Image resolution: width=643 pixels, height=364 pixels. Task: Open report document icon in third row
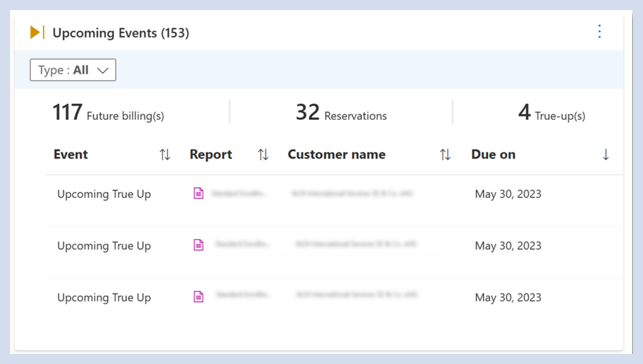point(198,297)
